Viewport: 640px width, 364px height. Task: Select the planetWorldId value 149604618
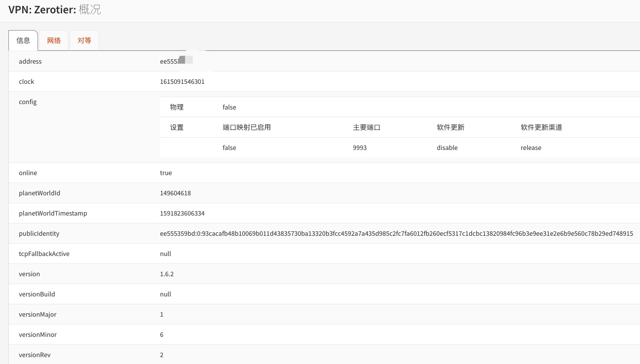(x=175, y=193)
